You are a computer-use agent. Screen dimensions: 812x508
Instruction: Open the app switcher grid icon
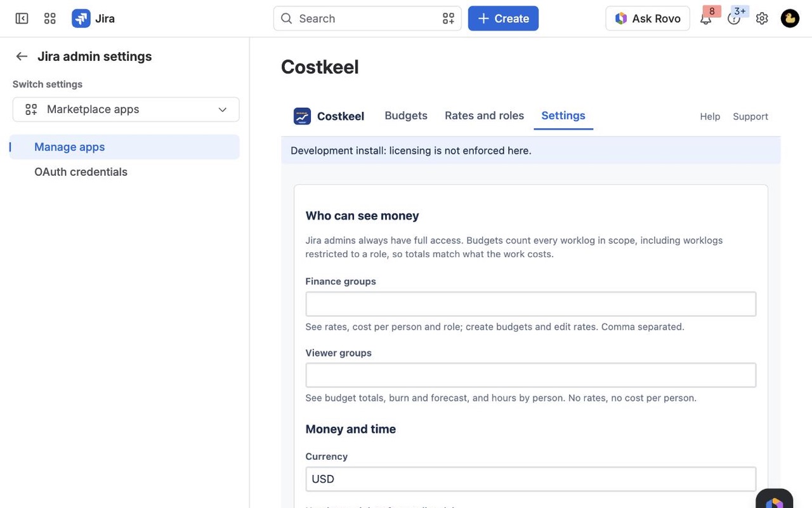point(50,18)
